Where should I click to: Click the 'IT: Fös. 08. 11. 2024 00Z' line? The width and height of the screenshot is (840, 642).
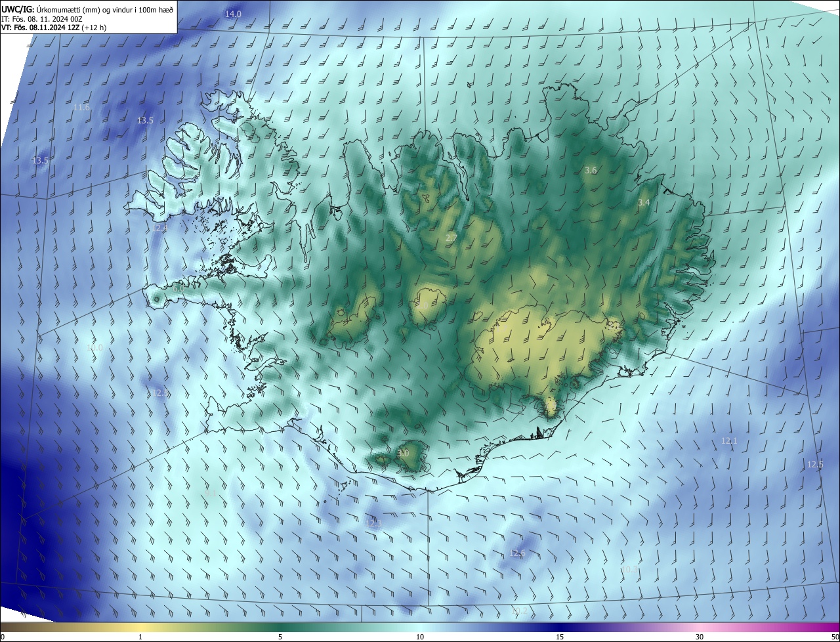pyautogui.click(x=41, y=18)
